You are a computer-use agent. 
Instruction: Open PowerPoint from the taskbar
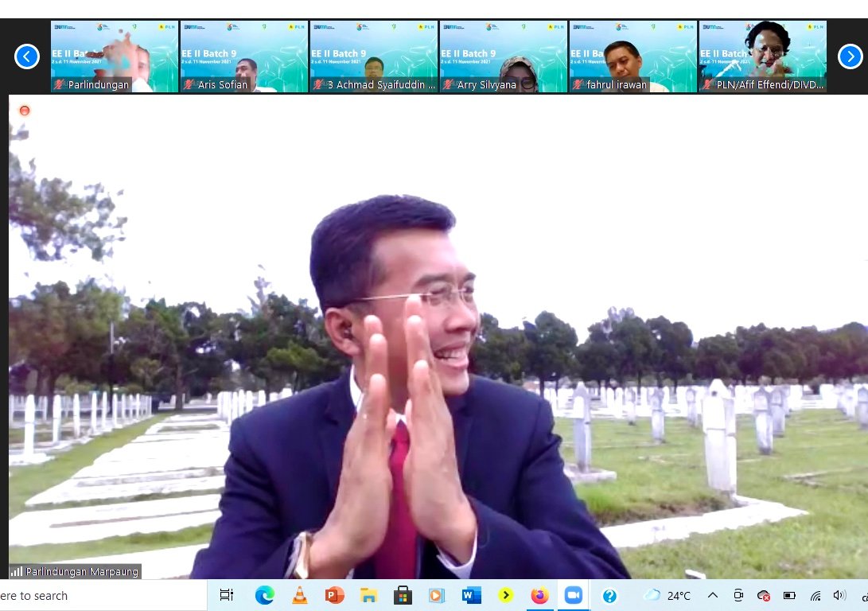[333, 595]
